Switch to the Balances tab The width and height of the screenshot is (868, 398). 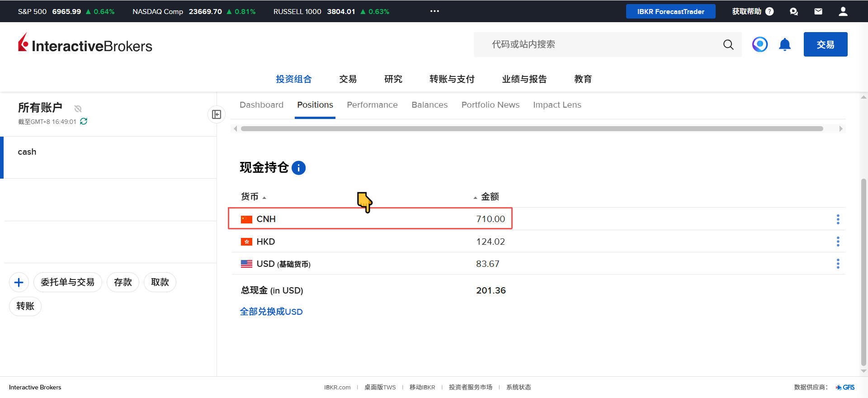point(429,105)
